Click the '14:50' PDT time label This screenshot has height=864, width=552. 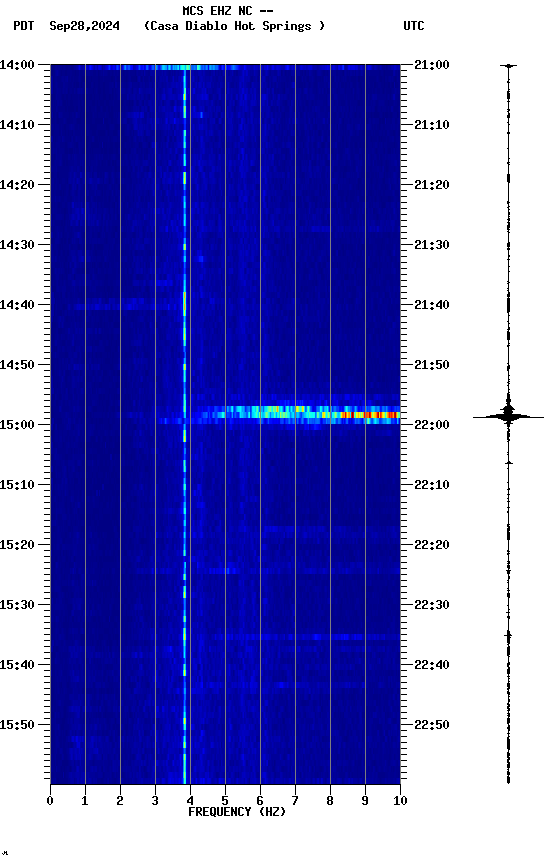17,365
